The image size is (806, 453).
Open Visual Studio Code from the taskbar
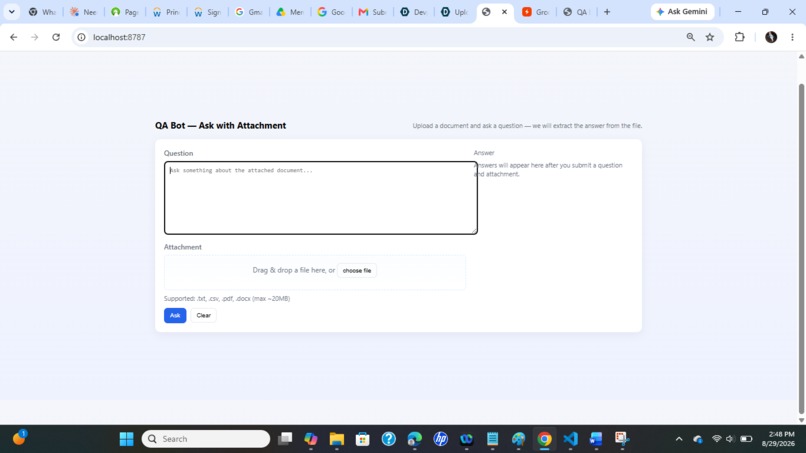[x=570, y=439]
